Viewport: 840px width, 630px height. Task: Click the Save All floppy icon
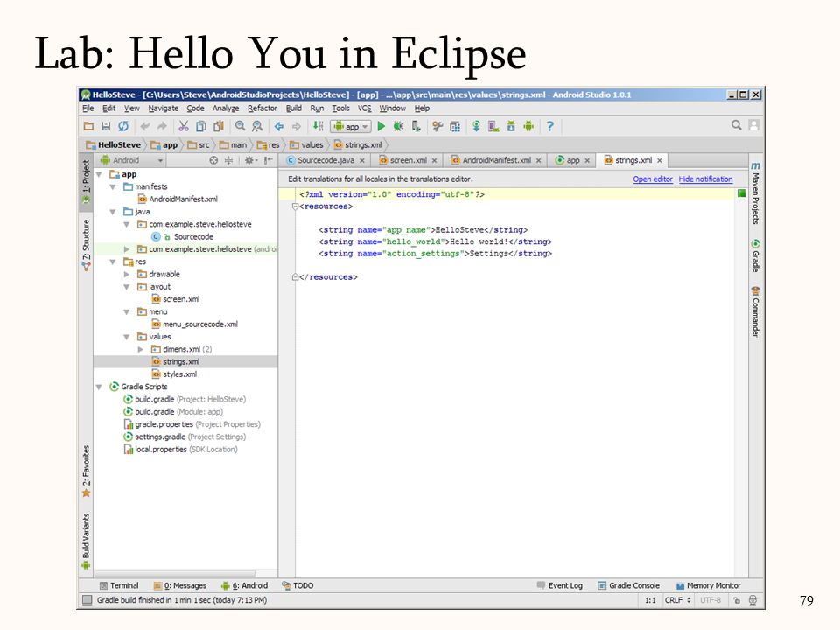click(x=106, y=126)
